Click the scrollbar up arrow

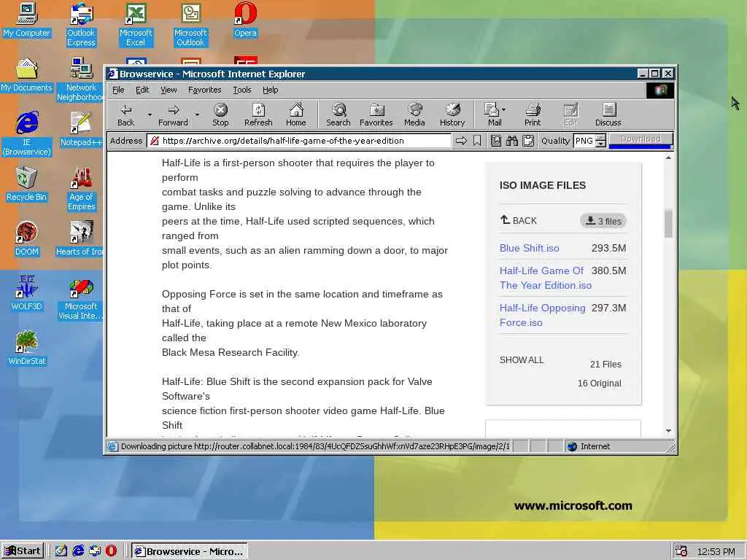pos(668,157)
